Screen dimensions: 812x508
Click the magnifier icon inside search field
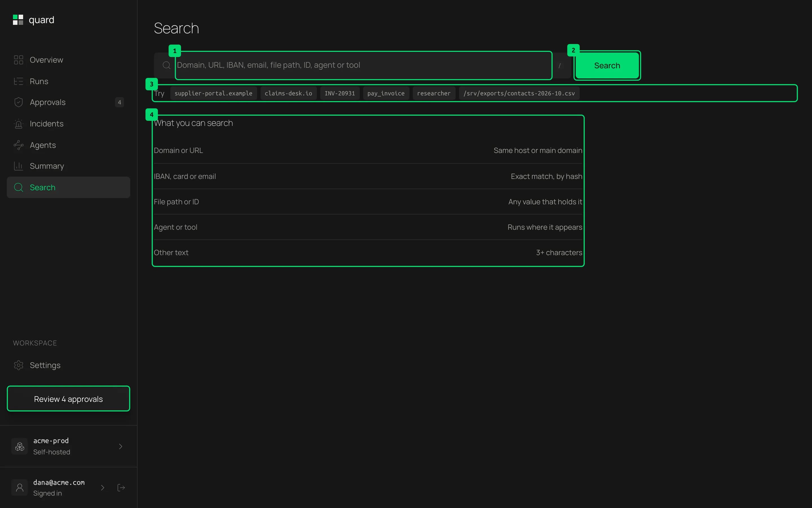coord(166,65)
